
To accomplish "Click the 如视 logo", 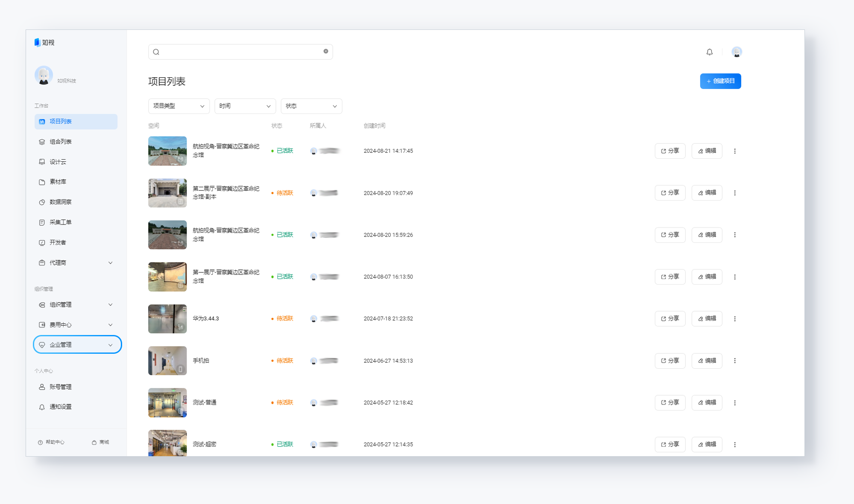I will [x=44, y=42].
